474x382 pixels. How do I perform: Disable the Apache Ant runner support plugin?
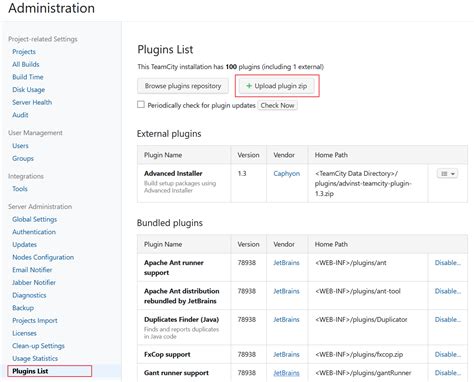pos(448,263)
